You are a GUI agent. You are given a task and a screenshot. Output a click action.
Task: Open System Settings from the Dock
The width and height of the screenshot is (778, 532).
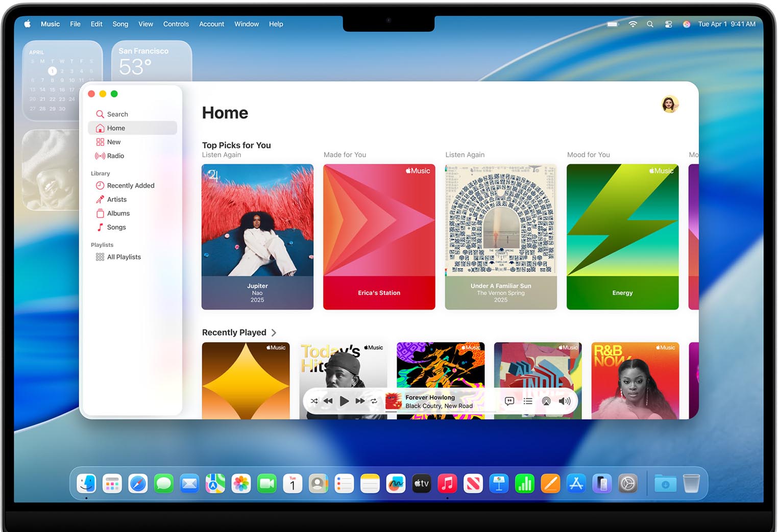(x=628, y=483)
